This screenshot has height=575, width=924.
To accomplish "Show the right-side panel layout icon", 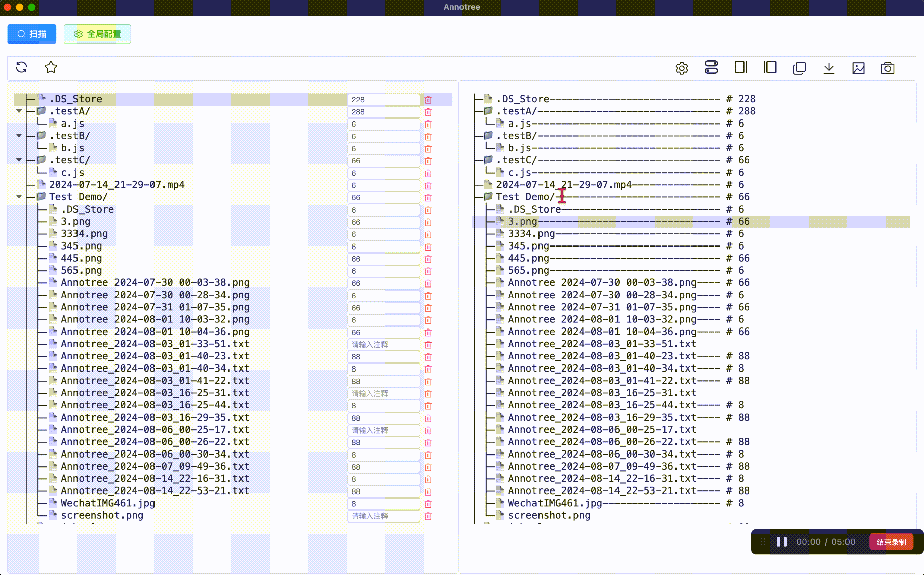I will (741, 67).
